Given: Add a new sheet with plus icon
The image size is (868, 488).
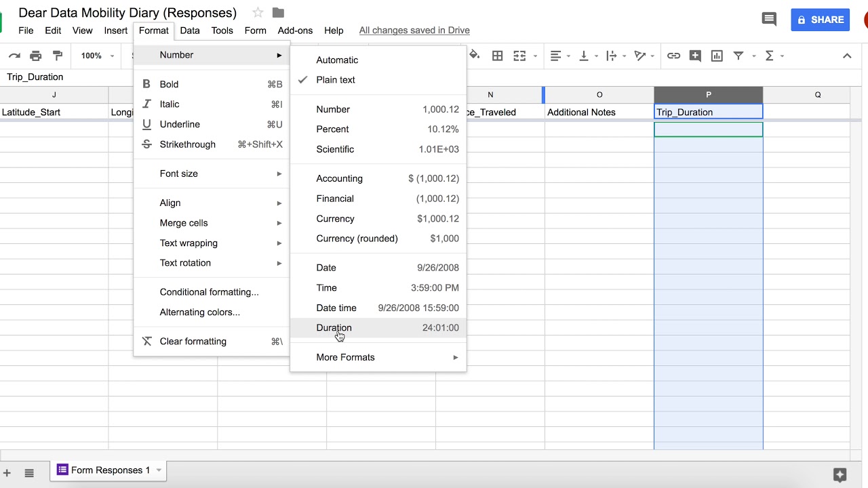Looking at the screenshot, I should (7, 472).
